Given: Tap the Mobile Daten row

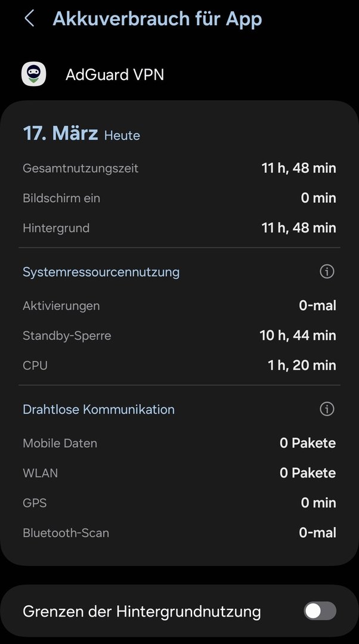Looking at the screenshot, I should coord(179,443).
